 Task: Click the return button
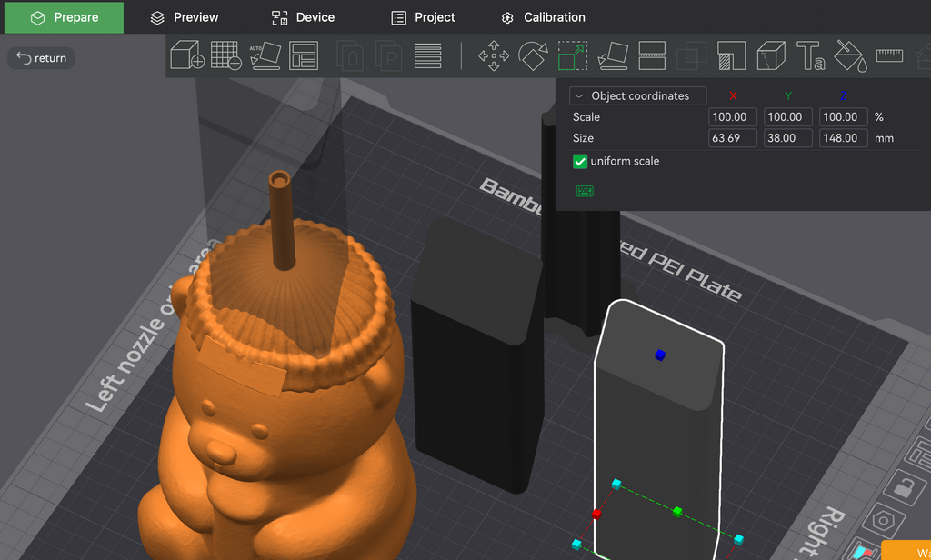pos(41,58)
